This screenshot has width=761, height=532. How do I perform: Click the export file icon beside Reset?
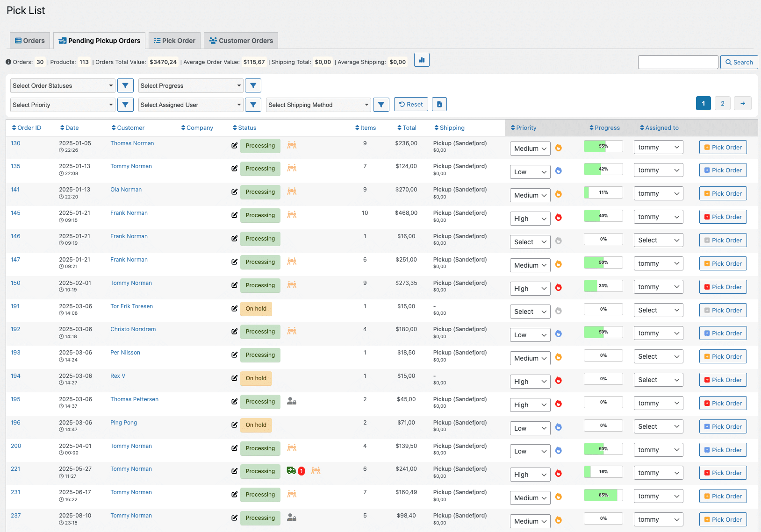coord(439,105)
